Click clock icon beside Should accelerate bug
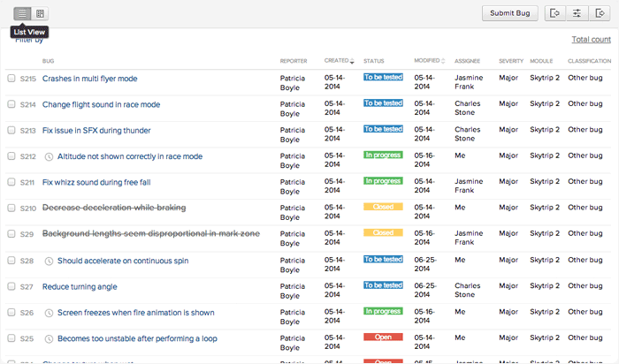This screenshot has height=364, width=619. point(49,261)
